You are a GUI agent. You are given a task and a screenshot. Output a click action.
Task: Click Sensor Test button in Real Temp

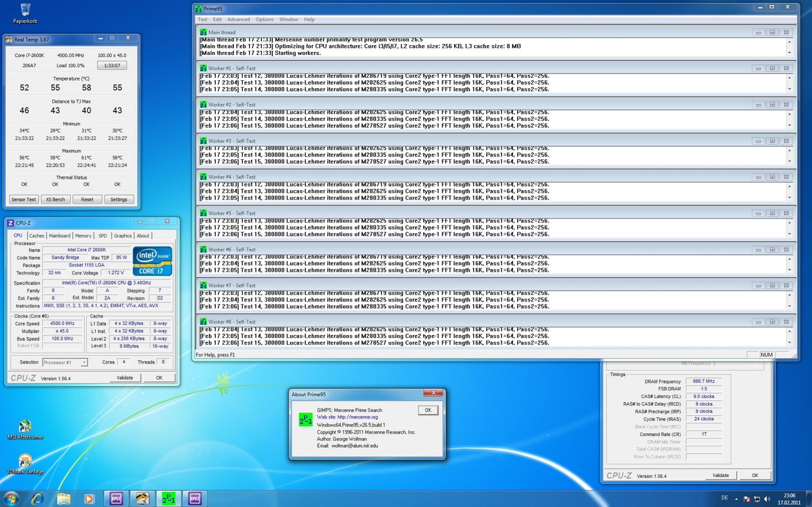24,200
